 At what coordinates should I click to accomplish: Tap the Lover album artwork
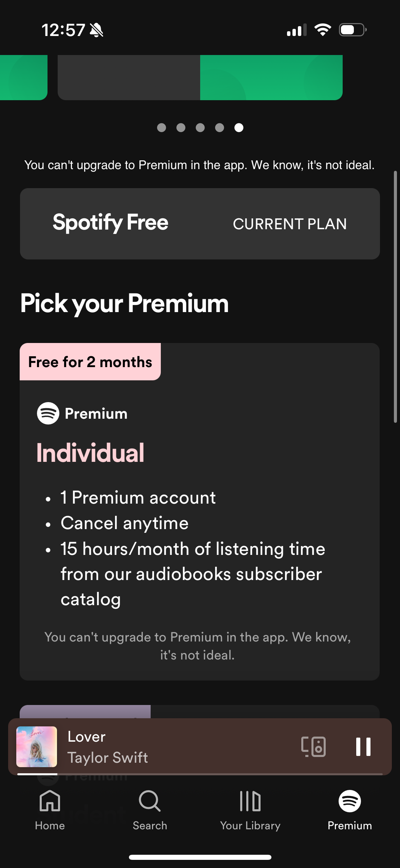37,747
